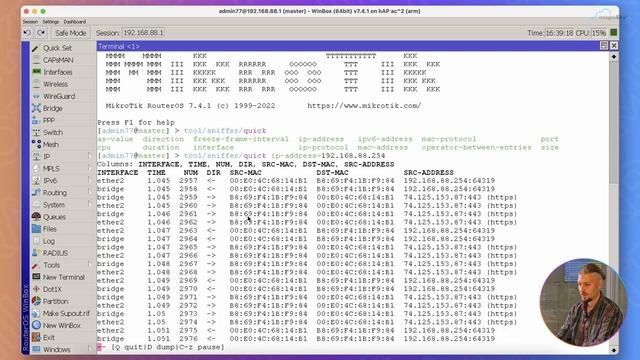The width and height of the screenshot is (640, 360).
Task: Click the CPU usage 15% field
Action: (x=599, y=33)
